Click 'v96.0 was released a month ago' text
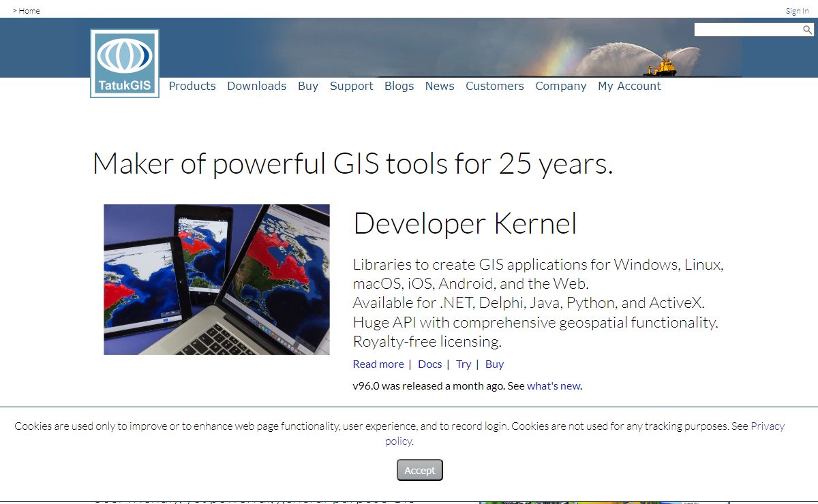Image resolution: width=818 pixels, height=504 pixels. pos(429,386)
